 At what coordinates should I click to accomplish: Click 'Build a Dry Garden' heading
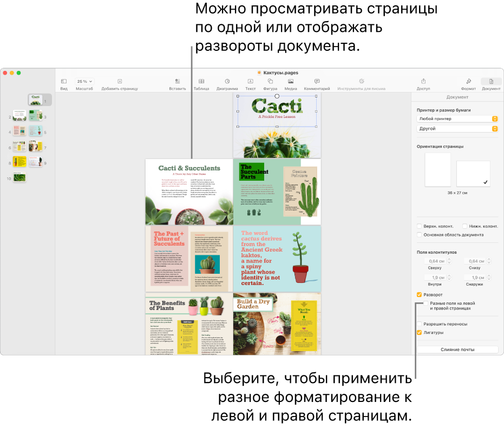[253, 304]
